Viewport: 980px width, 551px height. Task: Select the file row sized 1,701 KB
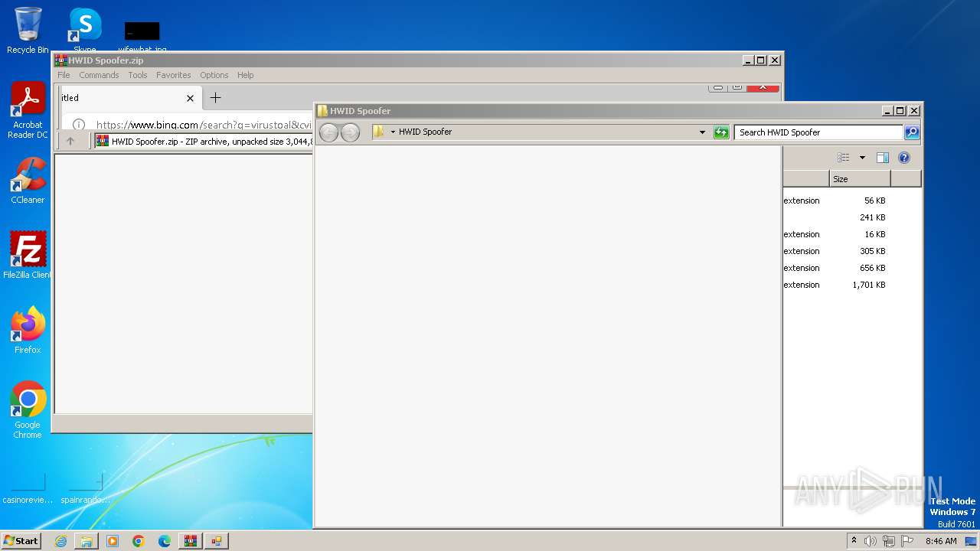click(x=851, y=285)
